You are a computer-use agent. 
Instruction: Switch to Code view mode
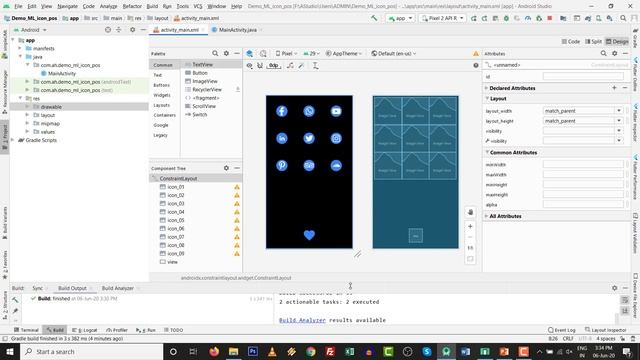click(x=571, y=42)
